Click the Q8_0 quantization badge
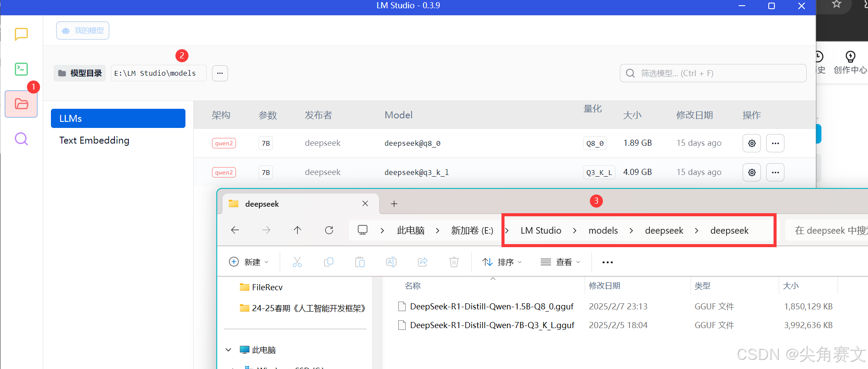The width and height of the screenshot is (868, 369). [595, 143]
